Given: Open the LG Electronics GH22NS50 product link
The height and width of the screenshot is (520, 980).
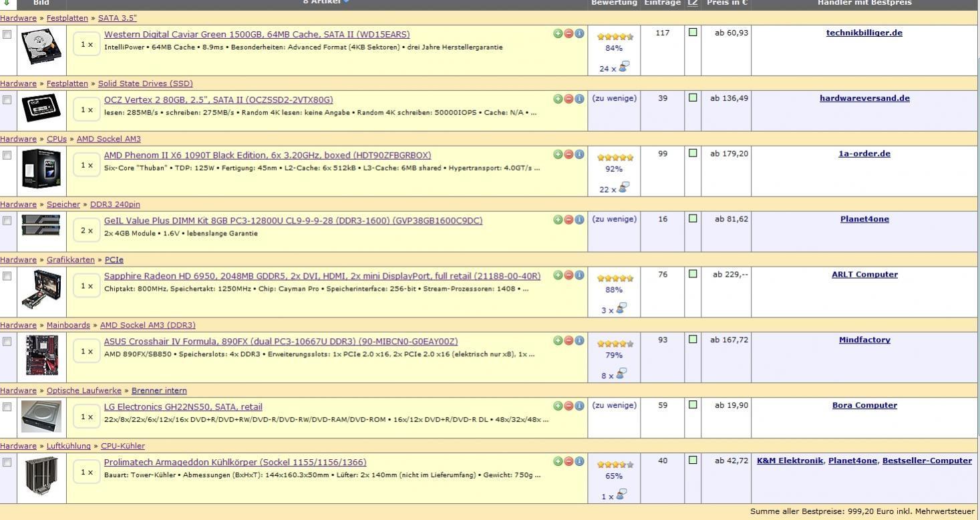Looking at the screenshot, I should pyautogui.click(x=183, y=407).
